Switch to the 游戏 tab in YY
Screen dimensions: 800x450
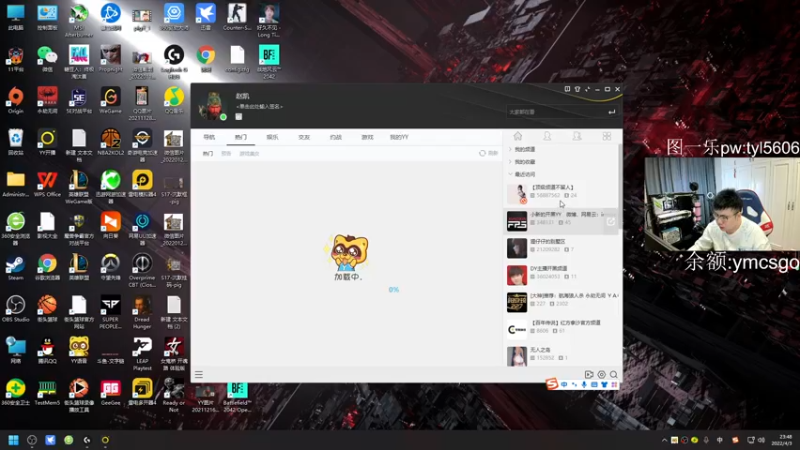click(x=367, y=137)
